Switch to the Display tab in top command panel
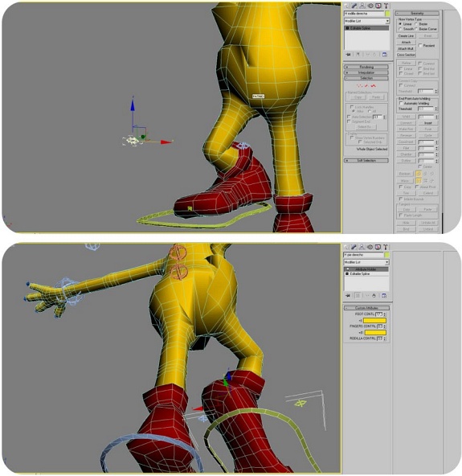The height and width of the screenshot is (476, 462). 378,6
